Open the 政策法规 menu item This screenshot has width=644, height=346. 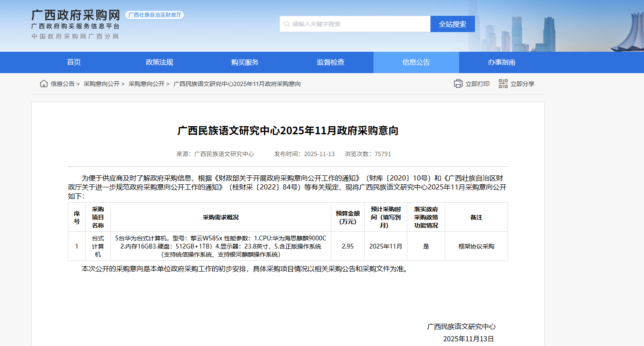pos(160,62)
